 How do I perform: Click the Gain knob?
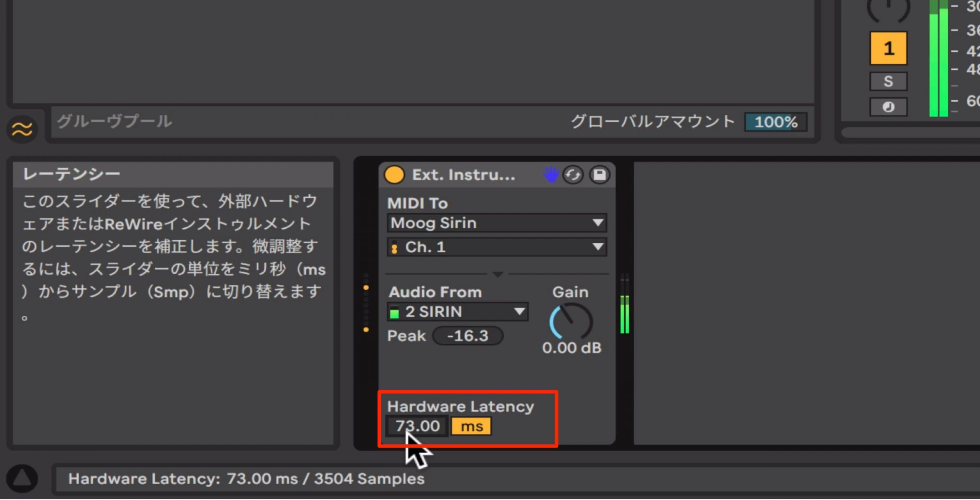571,321
